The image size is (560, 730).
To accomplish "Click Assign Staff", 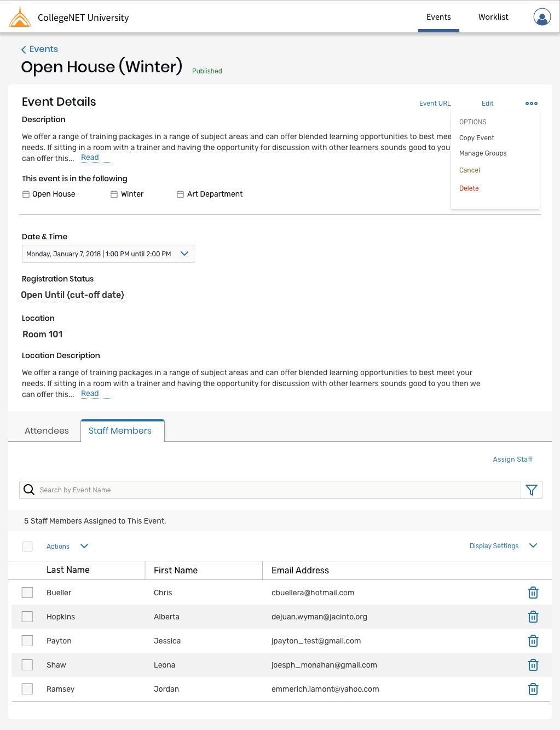I will point(512,459).
